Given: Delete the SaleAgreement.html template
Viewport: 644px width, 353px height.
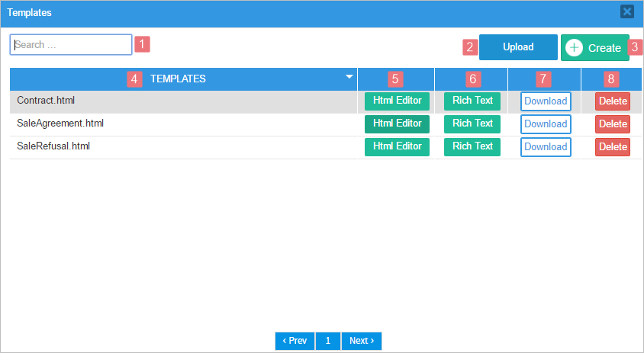Looking at the screenshot, I should tap(613, 124).
